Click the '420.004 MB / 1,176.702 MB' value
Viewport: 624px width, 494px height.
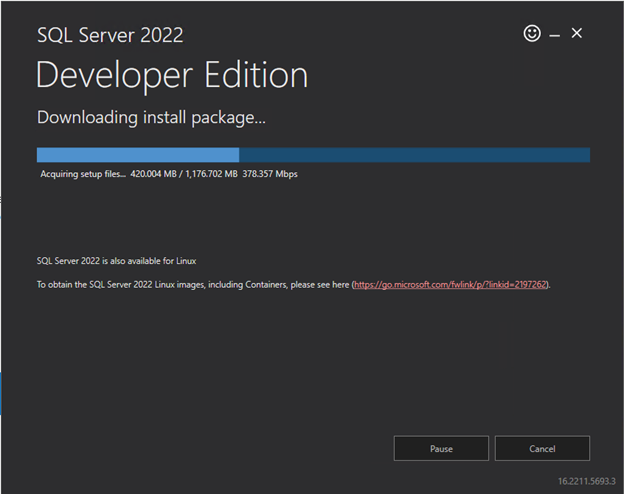[184, 174]
